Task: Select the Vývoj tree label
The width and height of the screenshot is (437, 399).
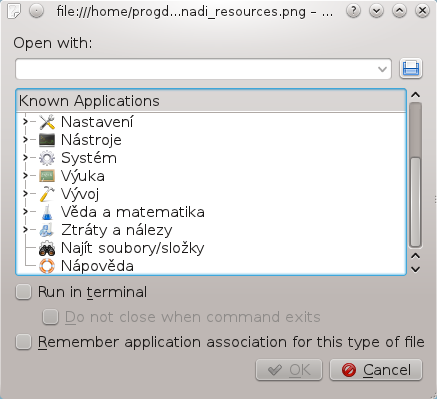Action: pos(80,194)
